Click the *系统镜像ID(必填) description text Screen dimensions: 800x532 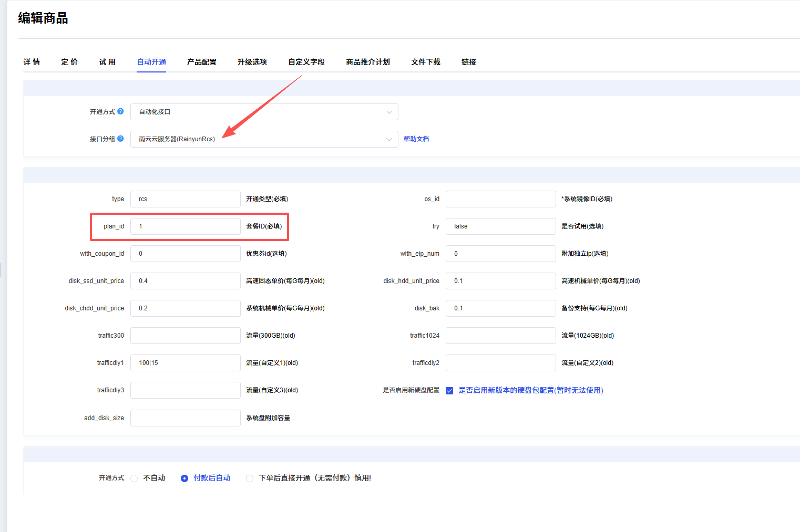587,199
